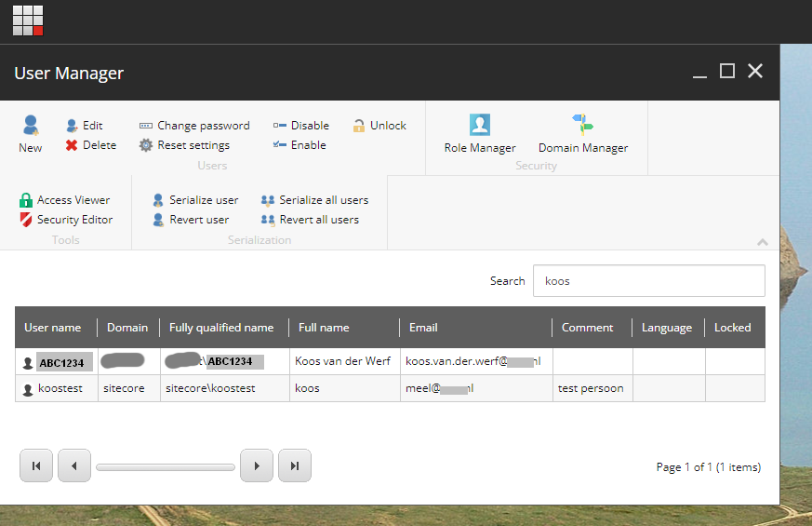Screen dimensions: 812x526
Task: Click the Search input field
Action: 648,281
